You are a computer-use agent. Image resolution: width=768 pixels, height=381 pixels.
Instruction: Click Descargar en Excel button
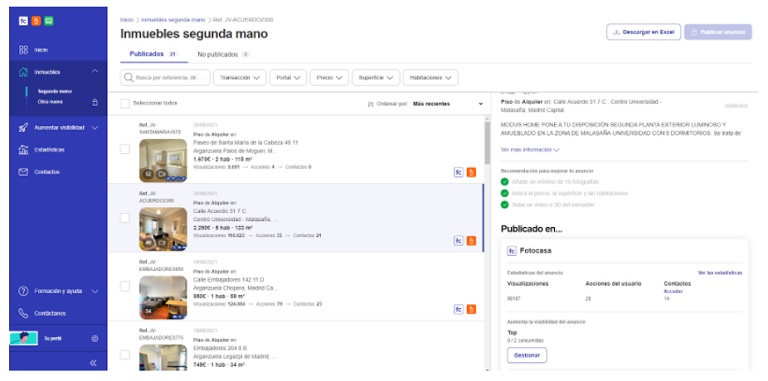[644, 32]
